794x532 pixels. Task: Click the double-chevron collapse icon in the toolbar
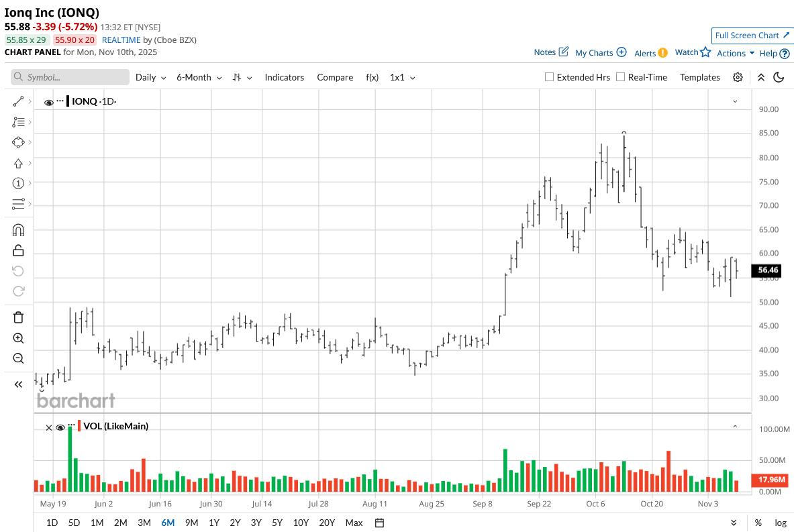coord(760,77)
